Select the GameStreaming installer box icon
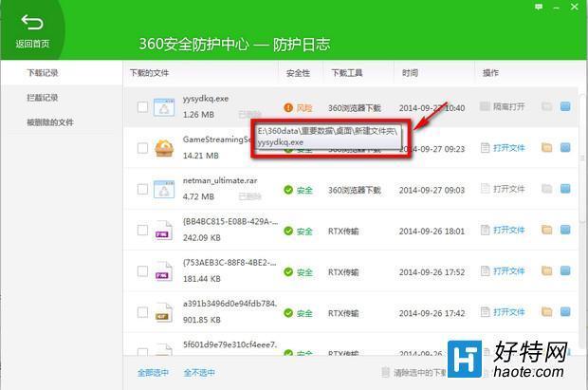The width and height of the screenshot is (588, 390). click(x=164, y=148)
